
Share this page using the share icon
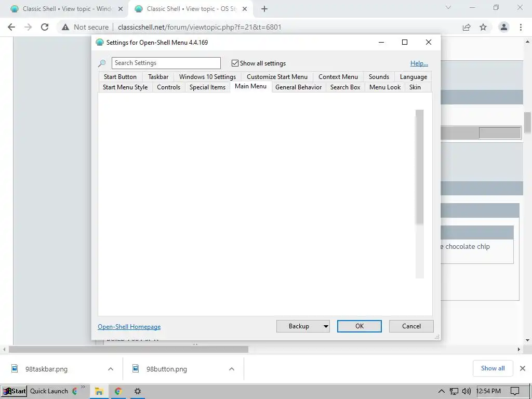coord(467,27)
